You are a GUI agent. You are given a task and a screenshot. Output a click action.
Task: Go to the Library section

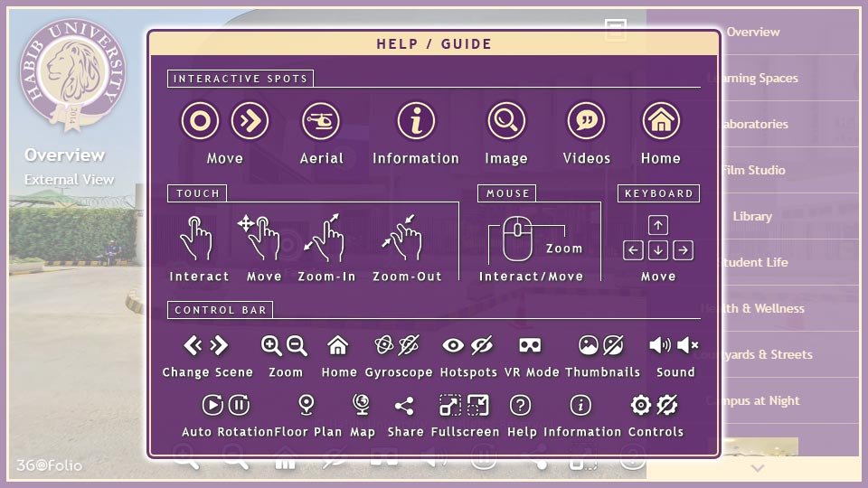752,216
